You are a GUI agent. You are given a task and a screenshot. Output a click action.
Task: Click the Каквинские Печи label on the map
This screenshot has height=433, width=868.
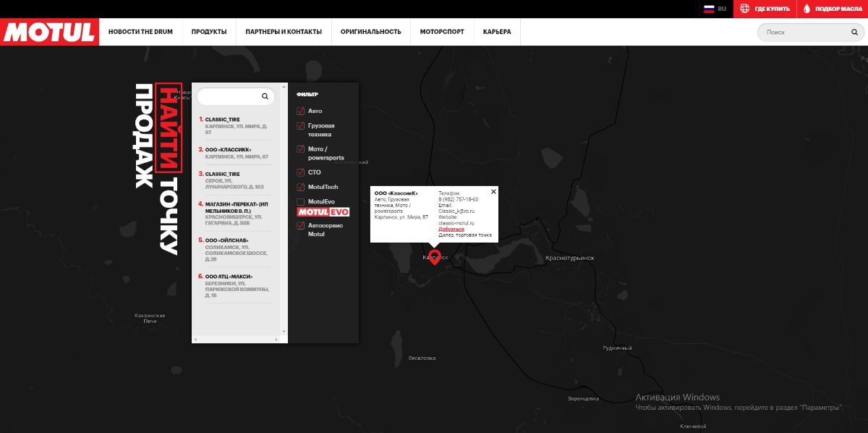(x=150, y=318)
